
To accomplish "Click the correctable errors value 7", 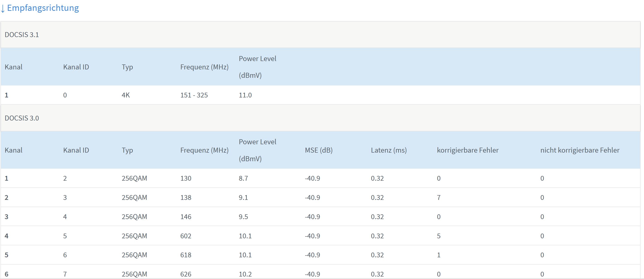I will [438, 198].
